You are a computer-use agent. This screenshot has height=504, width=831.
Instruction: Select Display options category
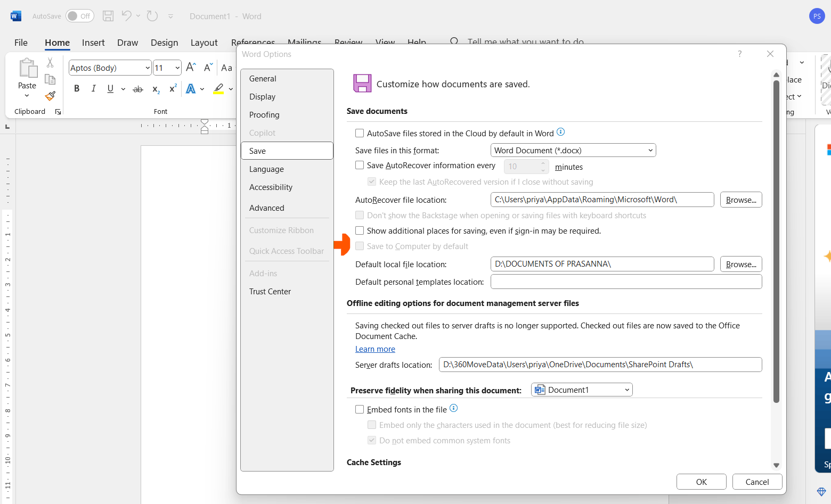click(287, 97)
